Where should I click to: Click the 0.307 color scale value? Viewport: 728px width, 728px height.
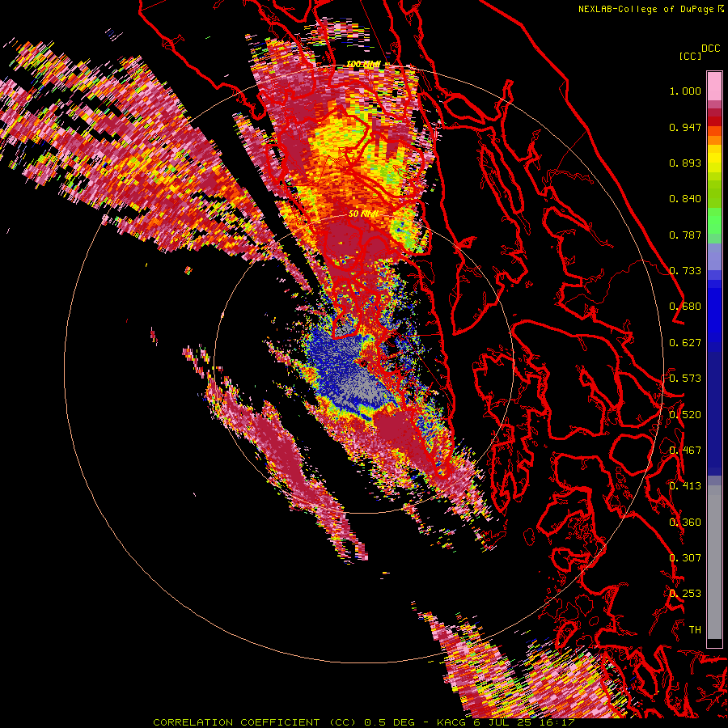(x=685, y=558)
